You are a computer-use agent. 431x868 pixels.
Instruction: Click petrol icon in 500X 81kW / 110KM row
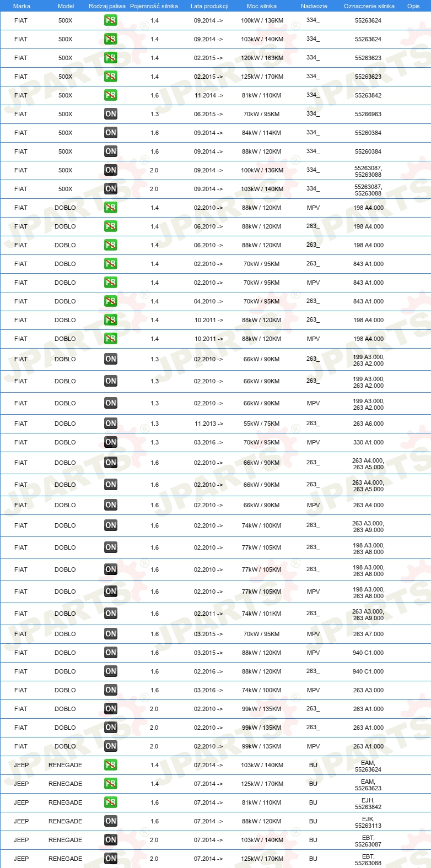pos(111,95)
